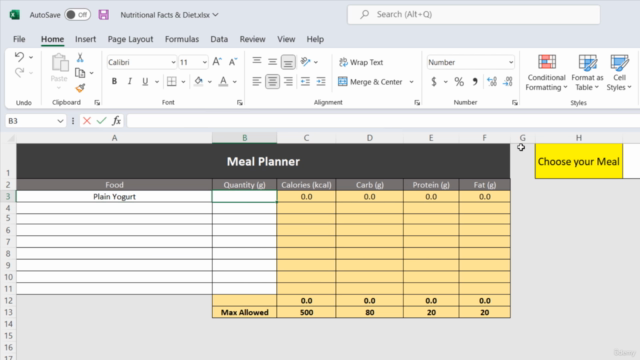Choose Middle Align icon
The width and height of the screenshot is (640, 360).
point(272,62)
